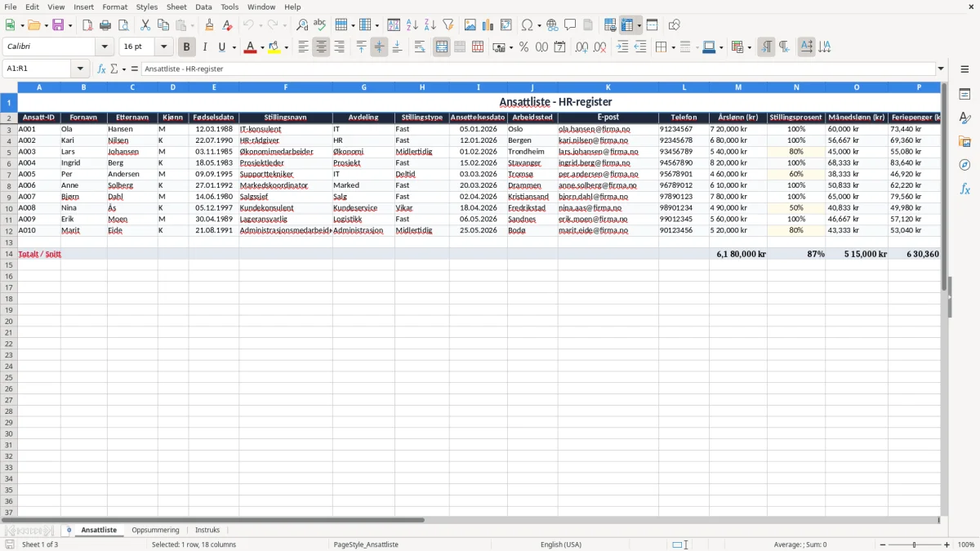Screen dimensions: 980x551
Task: Cut selection with the scissors icon
Action: tap(145, 25)
